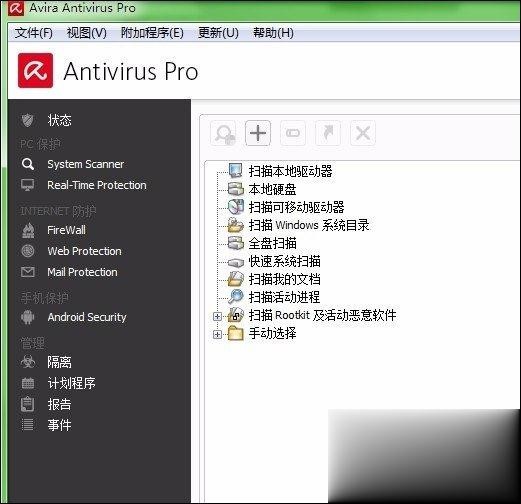Go to Web Protection
The height and width of the screenshot is (504, 521).
(84, 251)
